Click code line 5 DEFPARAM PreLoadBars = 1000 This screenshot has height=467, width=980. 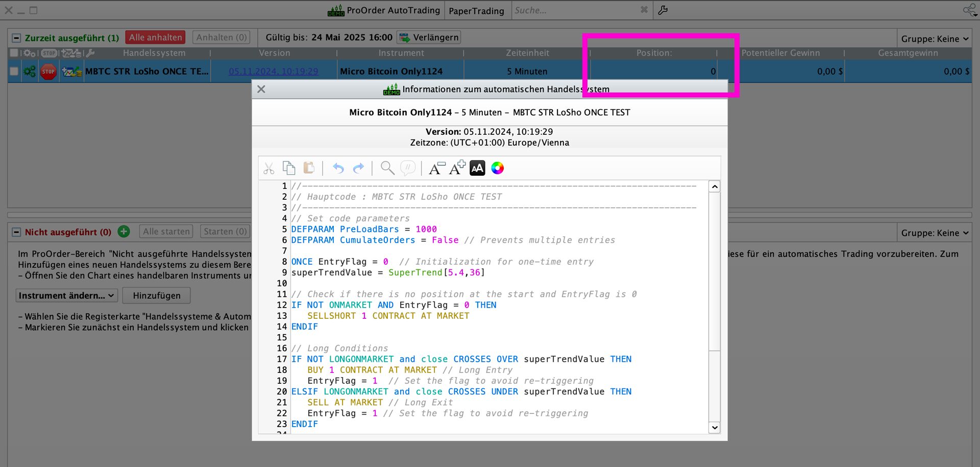[x=364, y=229]
